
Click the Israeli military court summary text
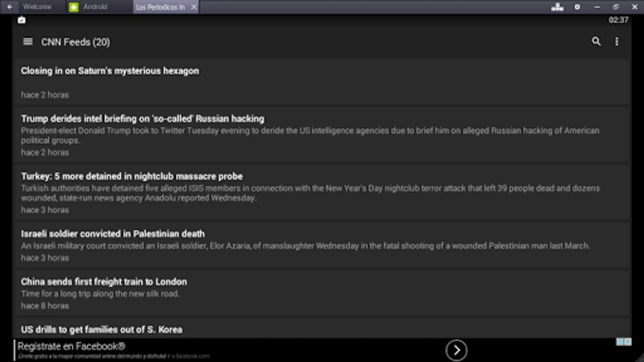tap(305, 245)
